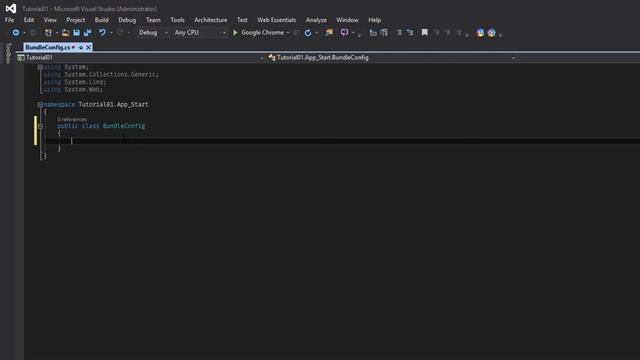
Task: Open the Google Chrome browser dropdown arrow
Action: point(288,33)
